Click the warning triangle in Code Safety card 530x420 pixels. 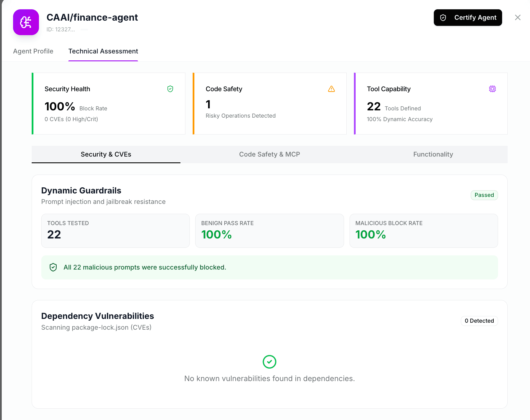(331, 89)
